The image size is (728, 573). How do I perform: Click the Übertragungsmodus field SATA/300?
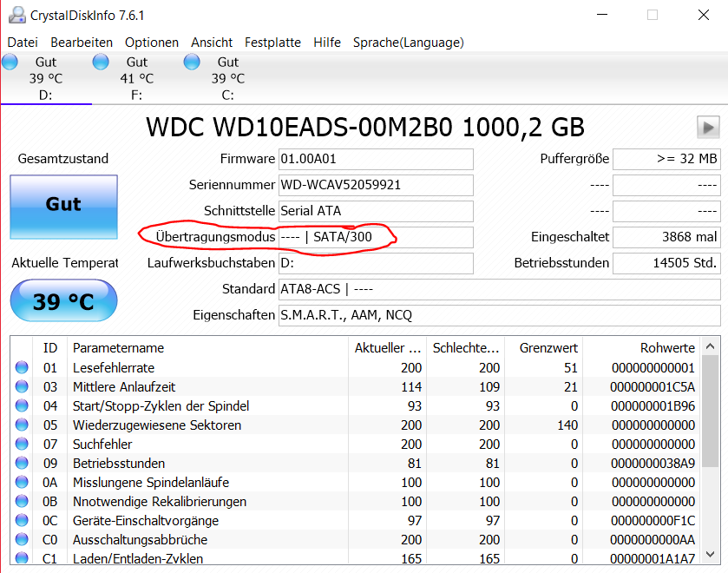tap(376, 237)
